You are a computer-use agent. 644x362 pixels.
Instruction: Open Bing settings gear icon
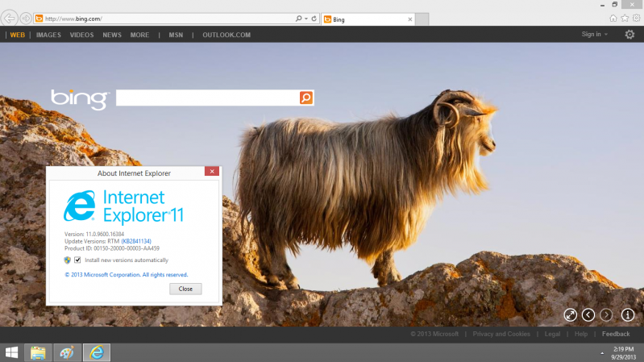coord(629,35)
